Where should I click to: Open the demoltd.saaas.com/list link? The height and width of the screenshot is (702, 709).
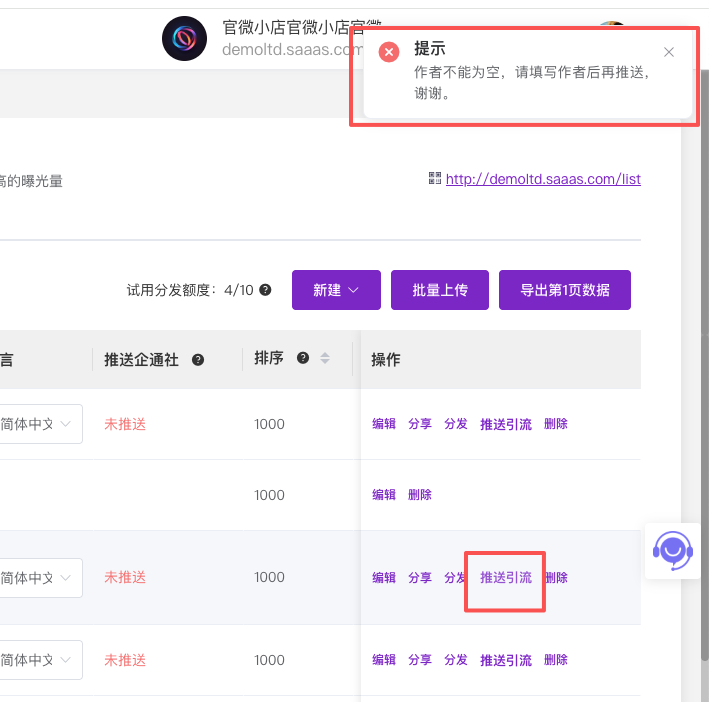[x=543, y=179]
